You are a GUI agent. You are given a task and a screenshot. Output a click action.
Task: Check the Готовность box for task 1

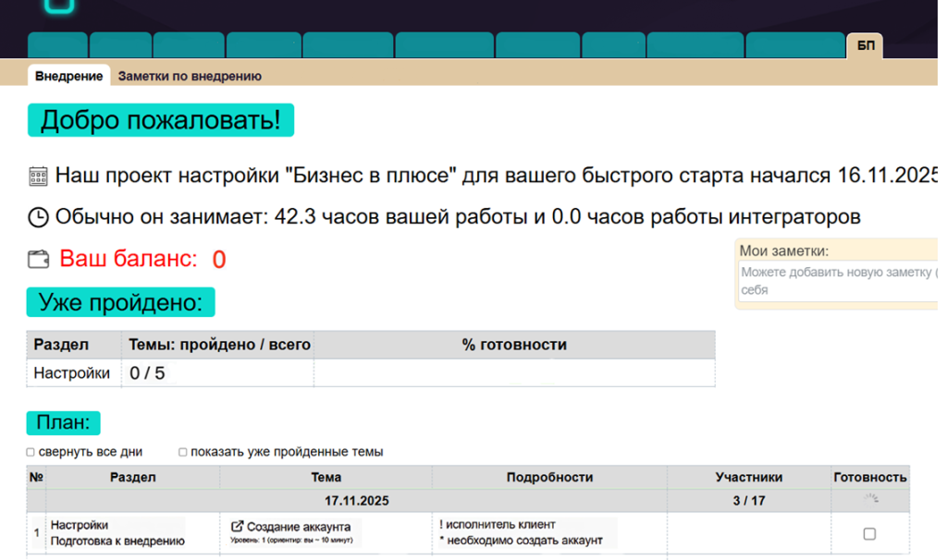tap(869, 534)
